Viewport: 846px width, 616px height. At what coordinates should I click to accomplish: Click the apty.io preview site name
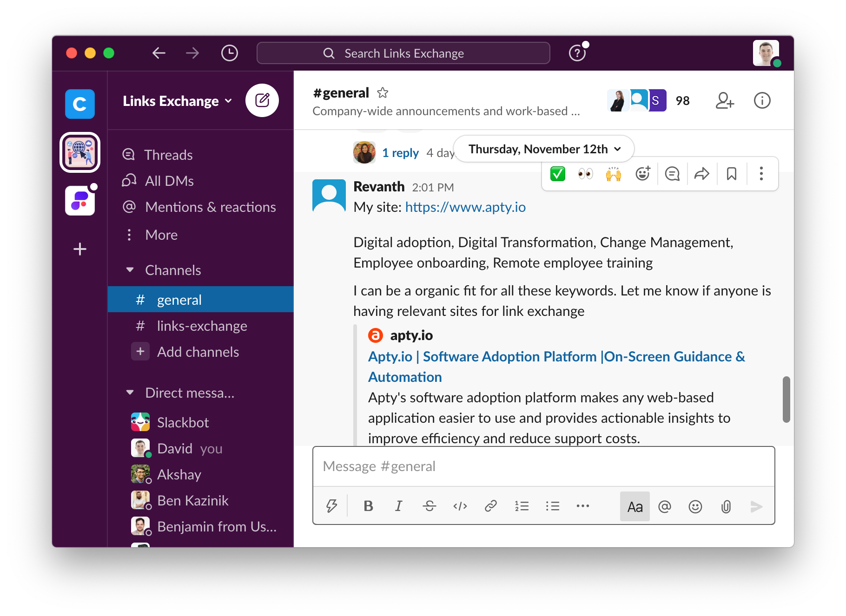click(411, 335)
